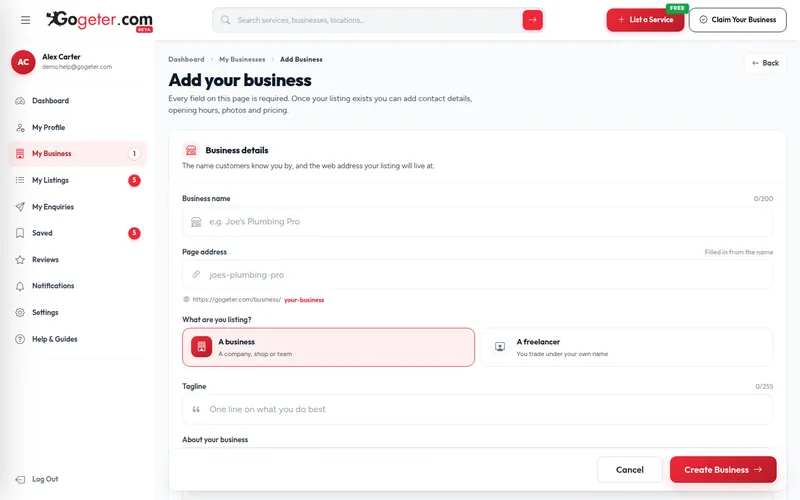Click the storefront icon beside Business details
800x500 pixels.
click(191, 150)
